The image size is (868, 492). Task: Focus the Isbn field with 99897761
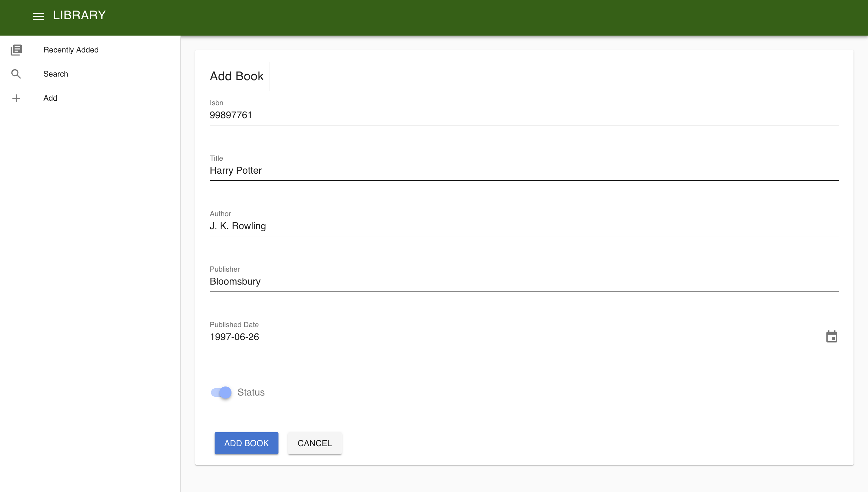point(524,115)
